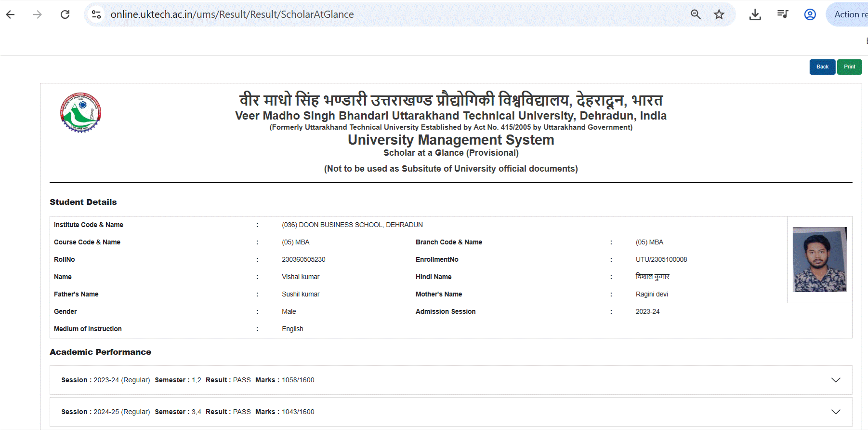Screen dimensions: 868x430
Task: Click the Session 2023-24 result summary text
Action: tap(188, 380)
